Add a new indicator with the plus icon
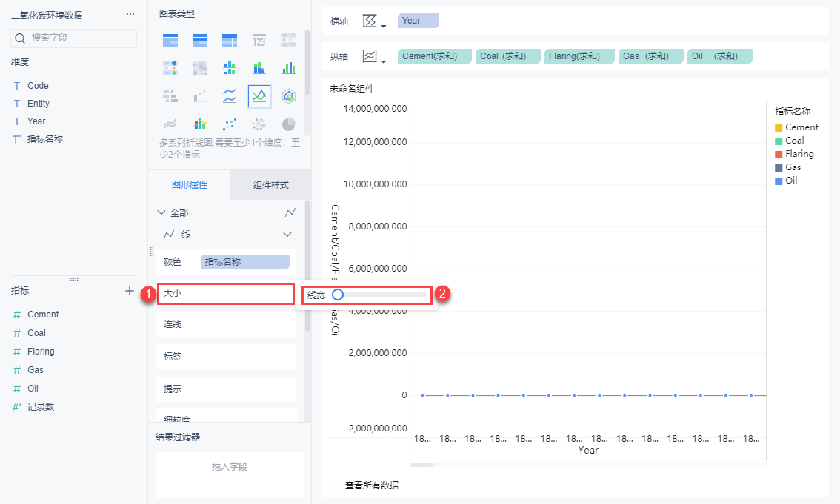 click(x=129, y=291)
